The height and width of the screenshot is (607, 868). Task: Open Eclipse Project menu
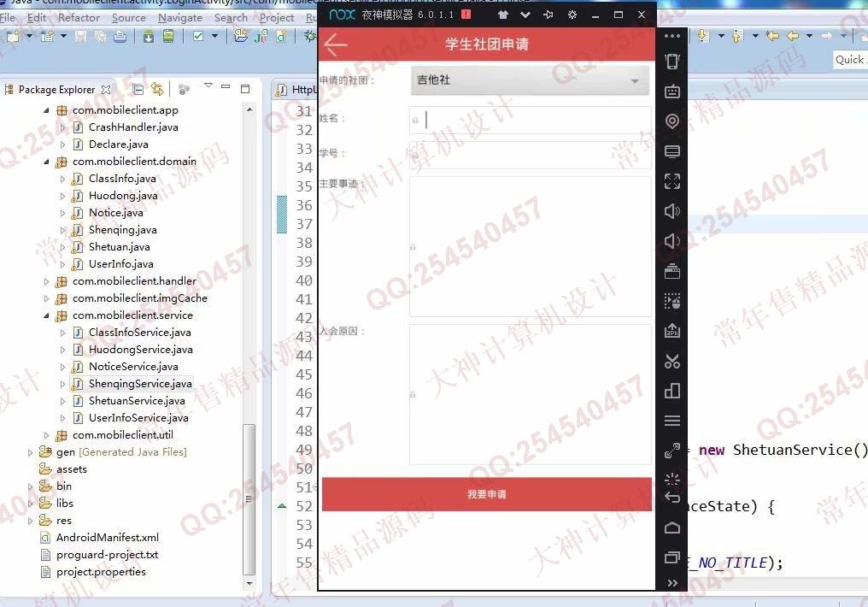point(276,18)
